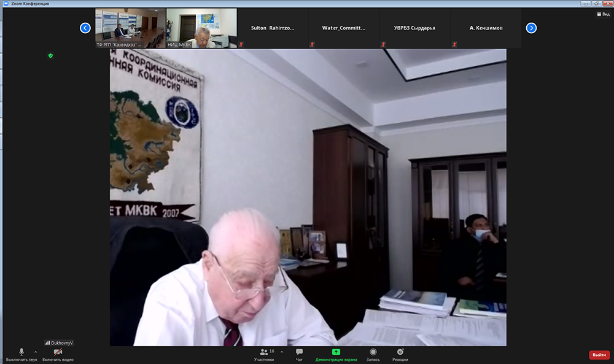Expand audio options arrow beside microphone
The height and width of the screenshot is (364, 614).
click(36, 352)
